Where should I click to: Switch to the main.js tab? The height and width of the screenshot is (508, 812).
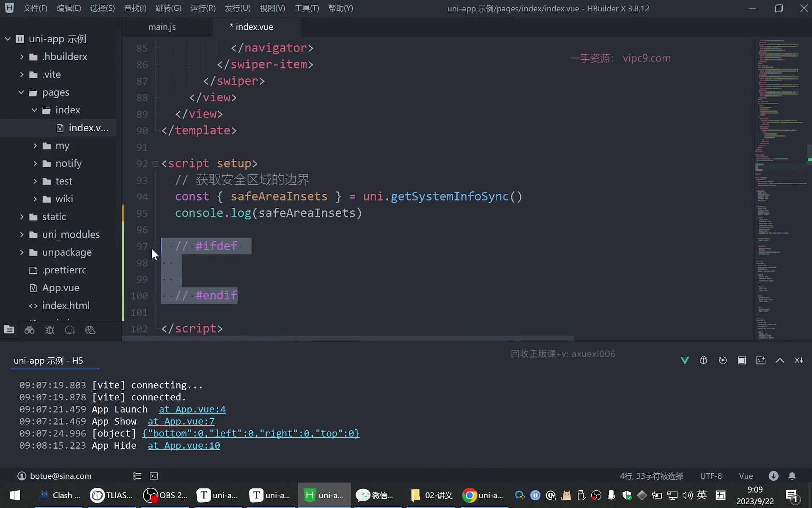pos(162,27)
